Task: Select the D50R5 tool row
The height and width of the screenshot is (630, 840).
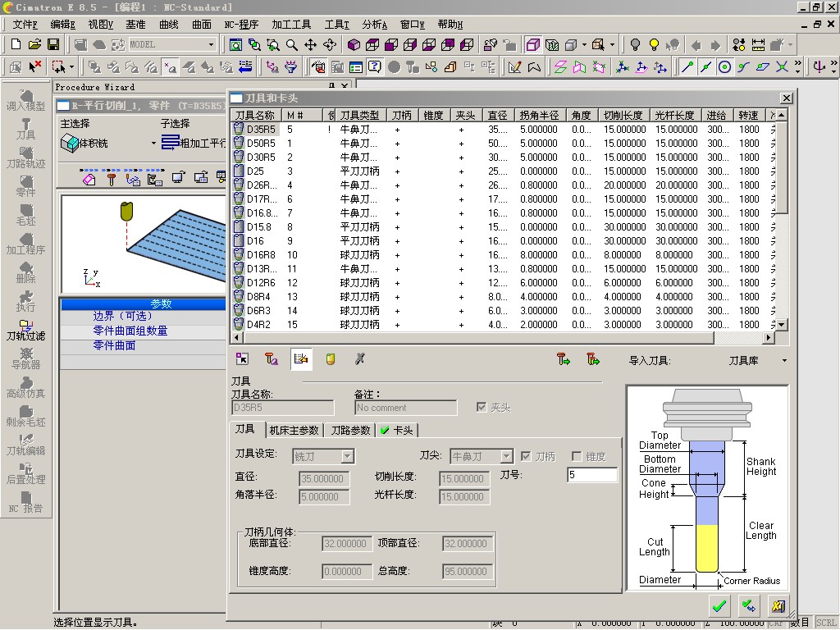Action: pos(504,143)
